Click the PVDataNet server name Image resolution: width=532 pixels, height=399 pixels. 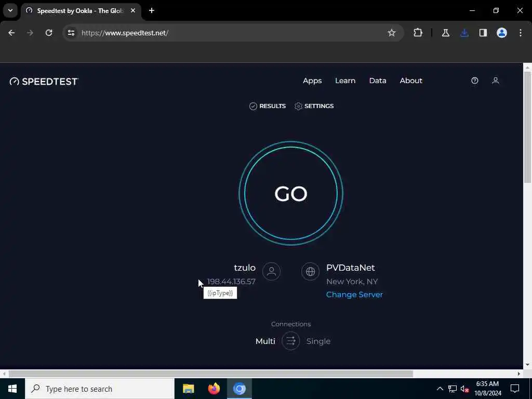351,268
